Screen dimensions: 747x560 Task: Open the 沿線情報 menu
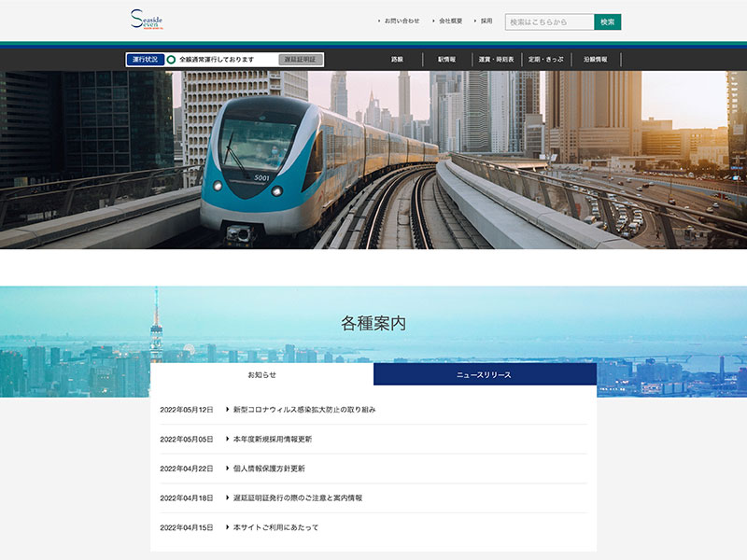pyautogui.click(x=595, y=60)
